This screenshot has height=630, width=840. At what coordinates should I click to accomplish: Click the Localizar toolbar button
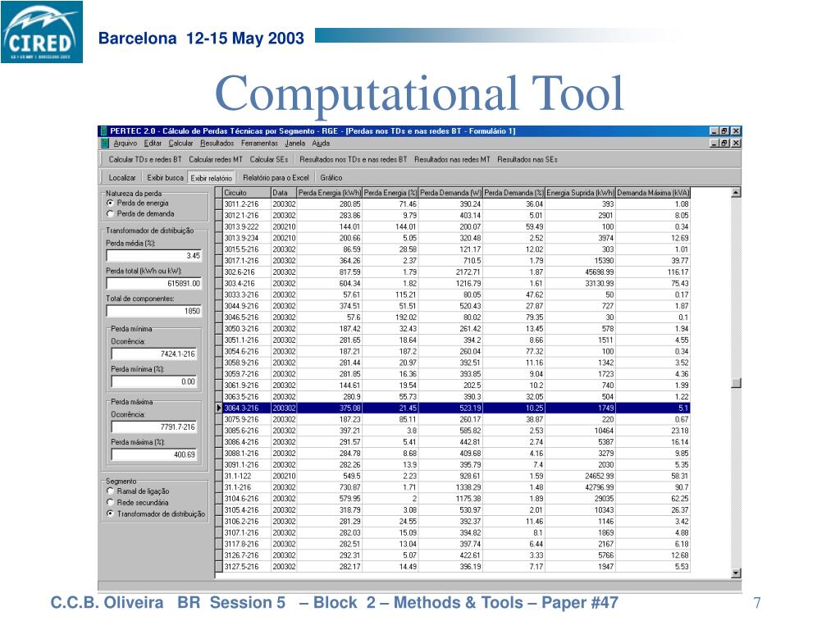click(x=122, y=177)
